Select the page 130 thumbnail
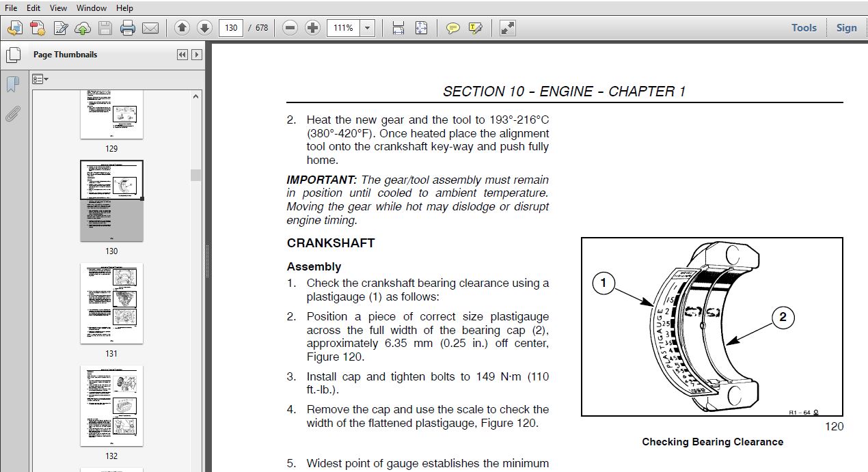The image size is (868, 472). click(x=112, y=201)
